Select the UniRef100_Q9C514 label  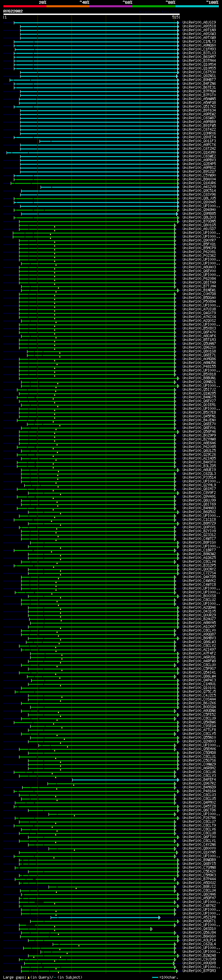(199, 191)
